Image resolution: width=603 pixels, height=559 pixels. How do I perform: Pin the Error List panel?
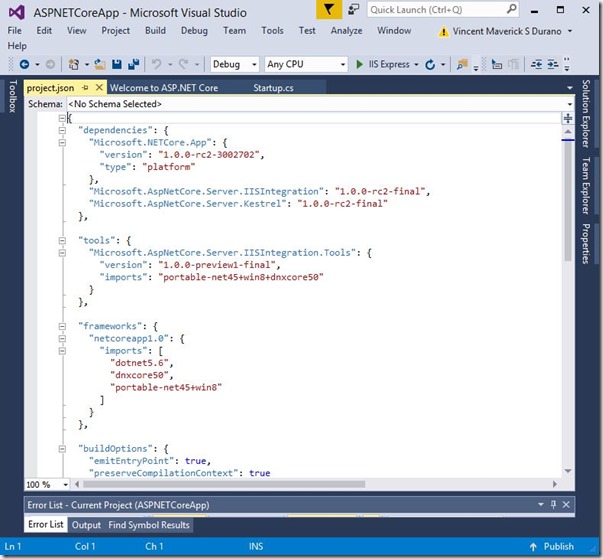(x=553, y=504)
